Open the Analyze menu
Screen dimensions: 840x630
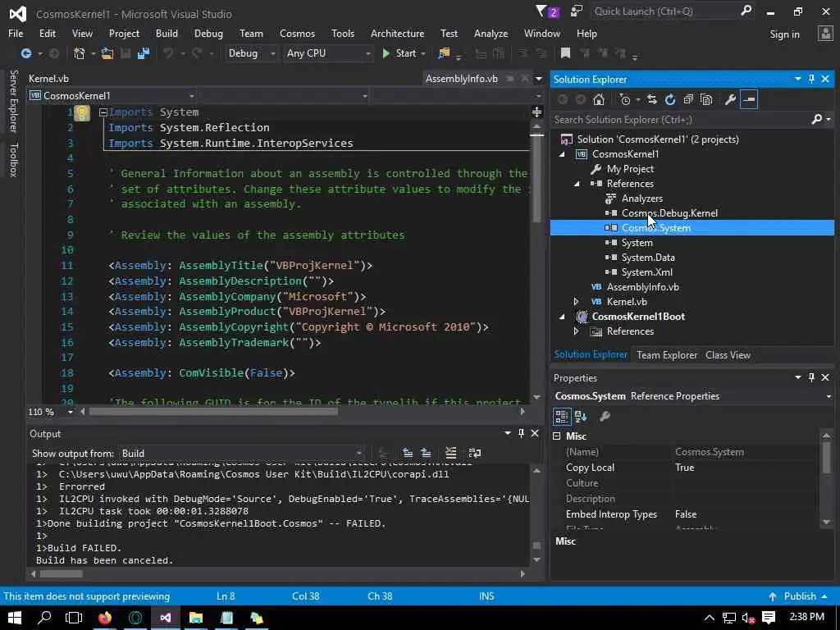tap(491, 34)
